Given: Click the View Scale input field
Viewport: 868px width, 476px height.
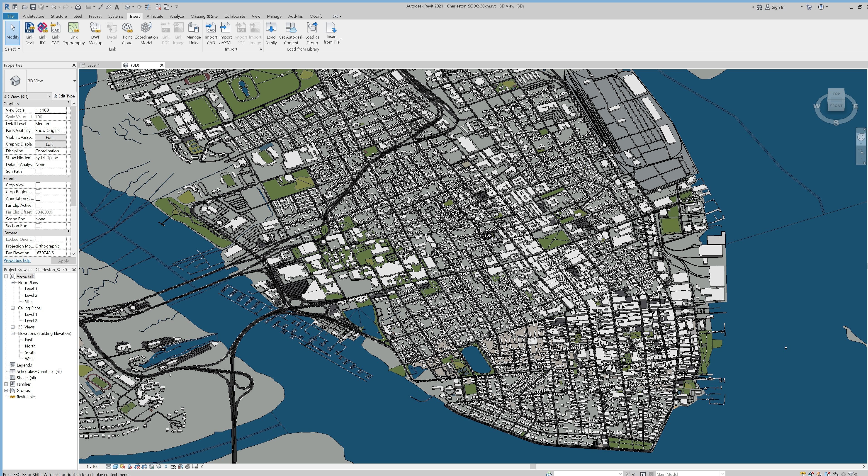Looking at the screenshot, I should pyautogui.click(x=51, y=110).
